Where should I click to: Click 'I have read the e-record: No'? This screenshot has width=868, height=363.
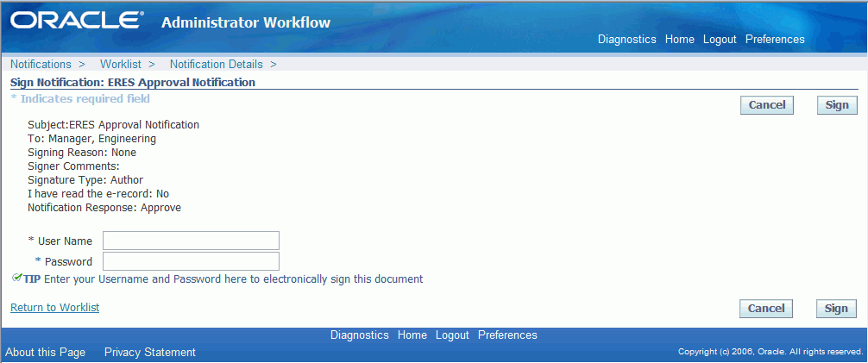pos(98,194)
